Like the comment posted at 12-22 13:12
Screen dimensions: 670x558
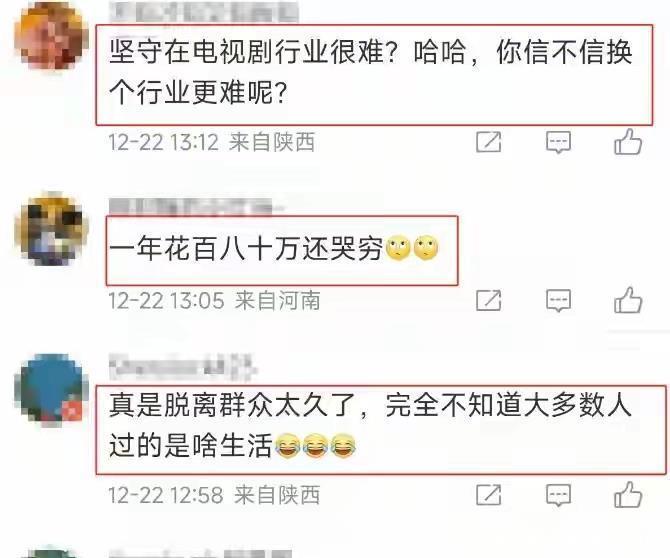[628, 141]
